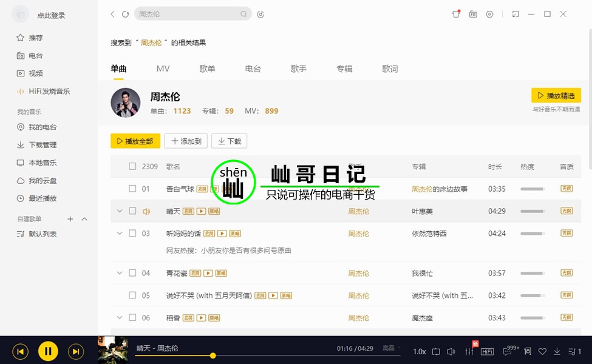Screen dimensions: 592x364
Task: Play the MV of 稻香
Action: coord(201,318)
